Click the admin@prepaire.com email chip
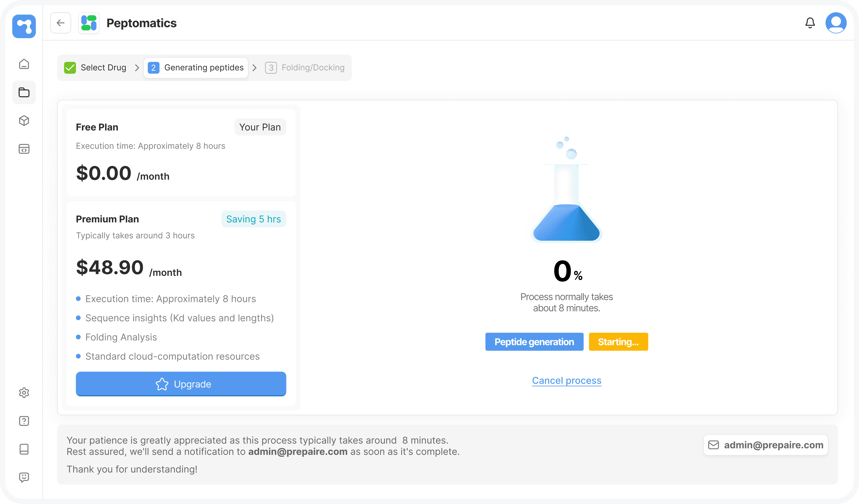The width and height of the screenshot is (859, 504). click(766, 445)
